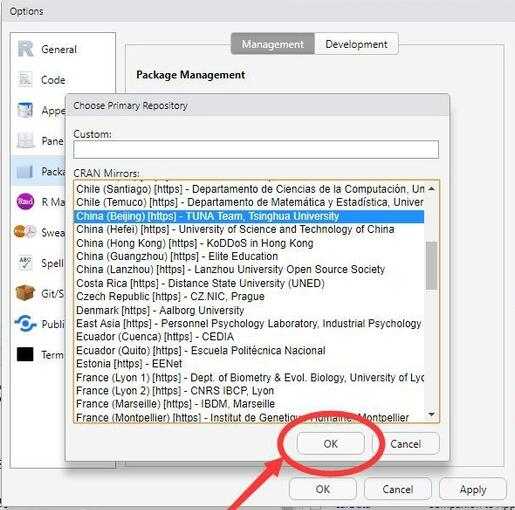Select Ecuador (Cuenca) CEDIA mirror
Image resolution: width=515 pixels, height=510 pixels.
click(x=250, y=337)
